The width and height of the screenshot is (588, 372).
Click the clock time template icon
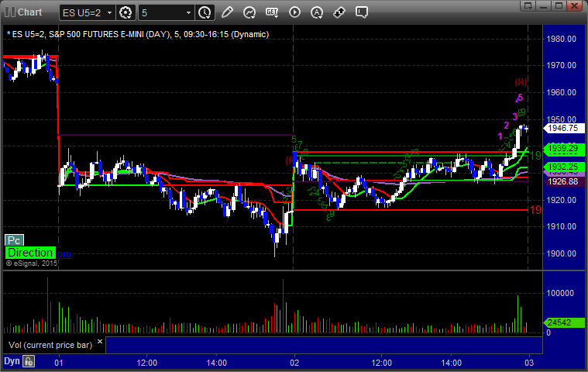pos(205,13)
